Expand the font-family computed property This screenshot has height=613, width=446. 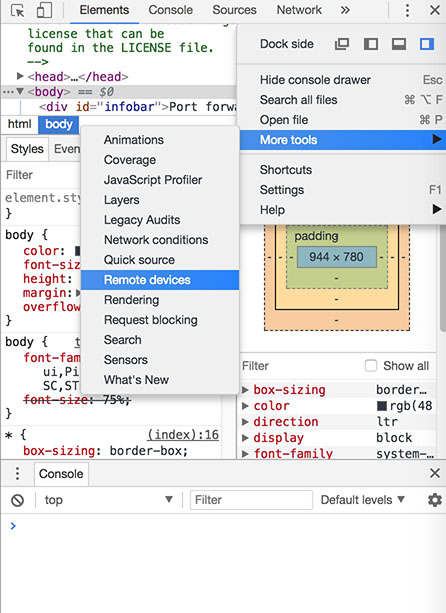click(x=245, y=453)
